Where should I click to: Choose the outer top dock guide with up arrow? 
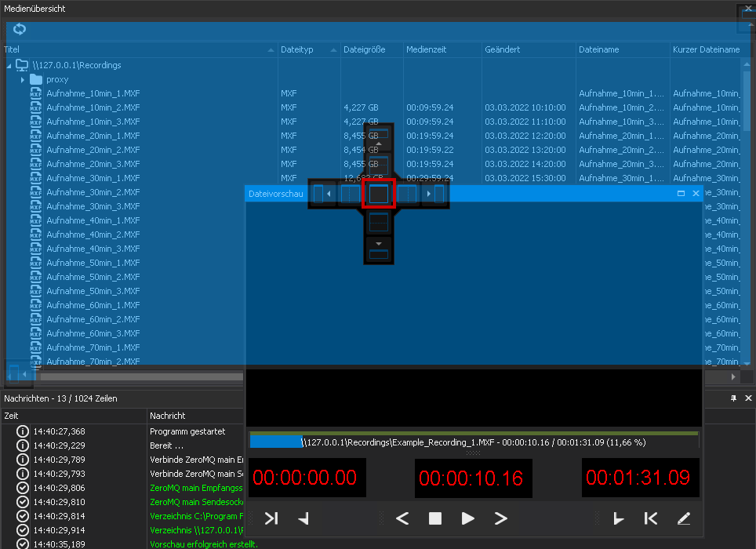[x=379, y=136]
